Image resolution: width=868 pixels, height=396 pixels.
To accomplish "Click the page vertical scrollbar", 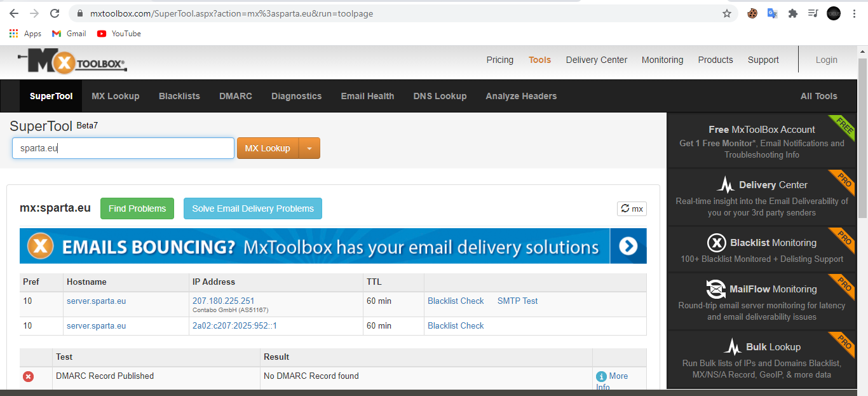I will 862,140.
